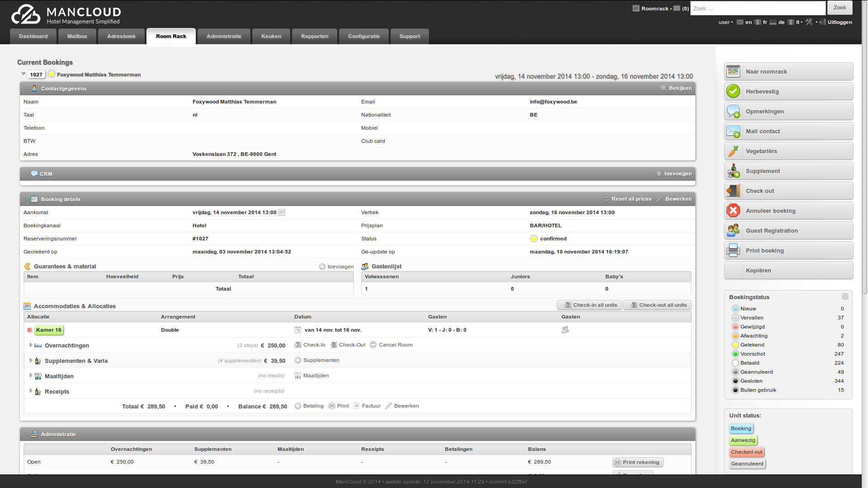Click Reset all prices
This screenshot has width=868, height=488.
pos(627,199)
